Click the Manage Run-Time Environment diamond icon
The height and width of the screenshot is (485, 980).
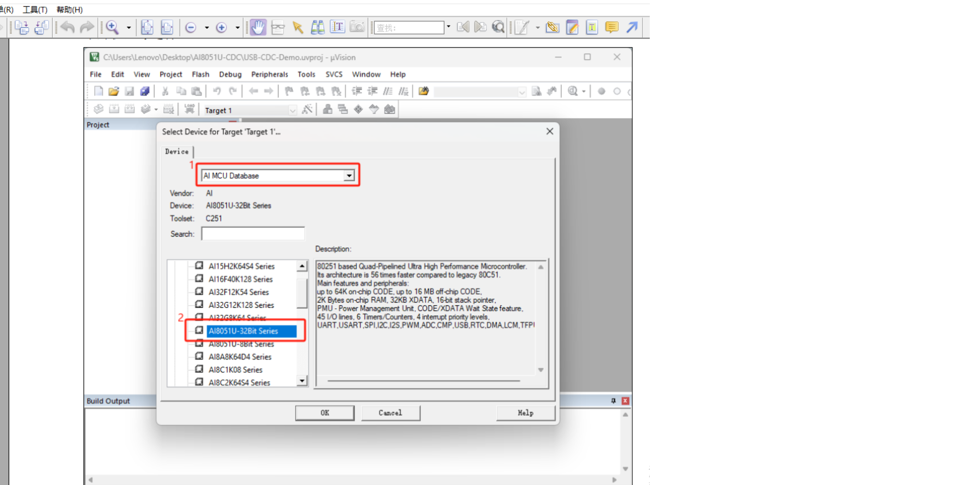tap(358, 109)
